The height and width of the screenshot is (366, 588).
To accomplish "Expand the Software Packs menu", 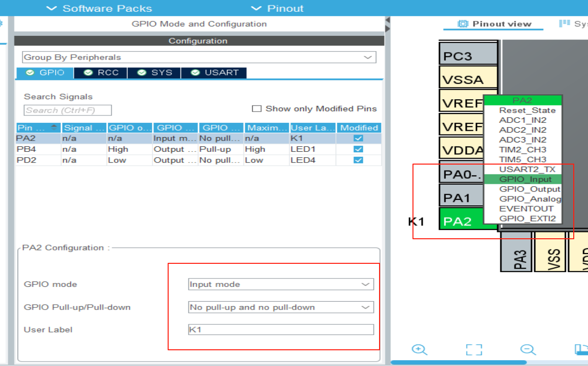I will (x=99, y=8).
